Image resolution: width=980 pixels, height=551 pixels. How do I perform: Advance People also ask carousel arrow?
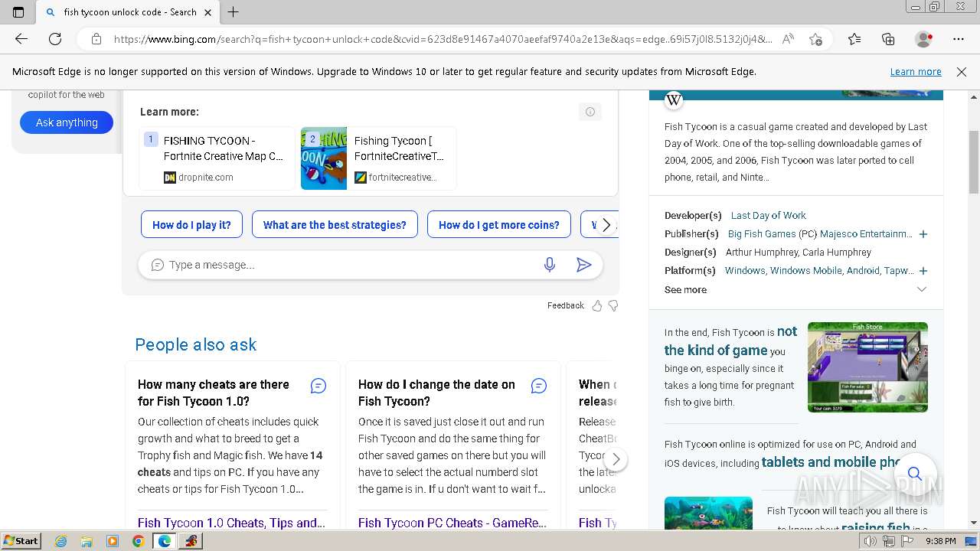pos(616,460)
